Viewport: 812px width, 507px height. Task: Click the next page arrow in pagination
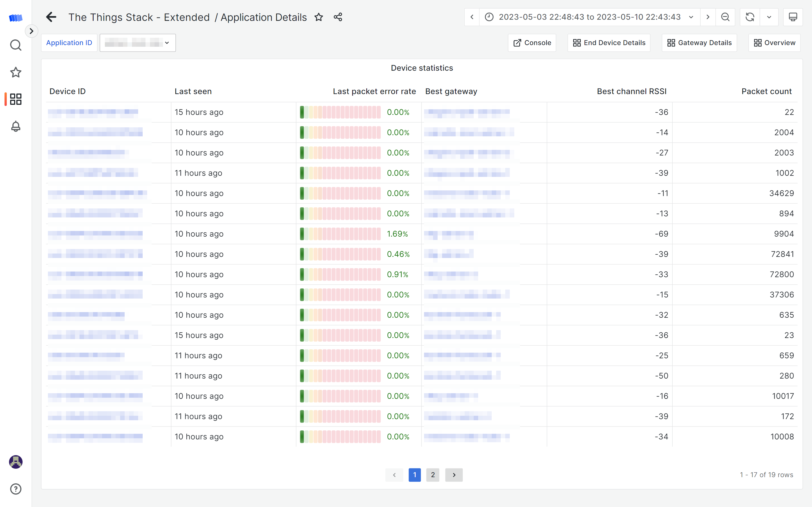[454, 475]
